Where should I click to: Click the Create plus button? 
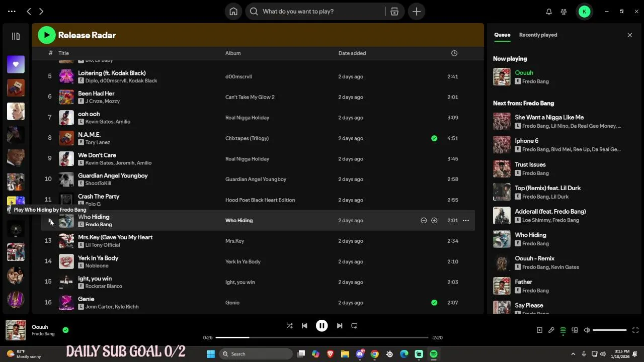[417, 11]
